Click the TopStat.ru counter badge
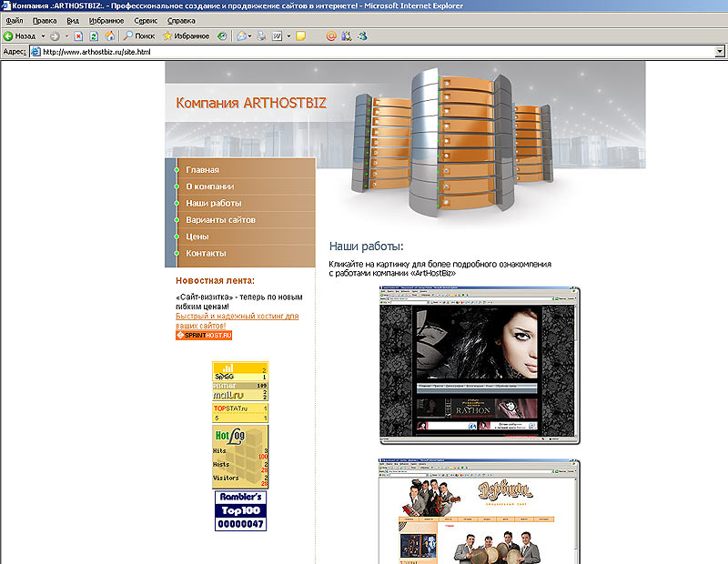The width and height of the screenshot is (728, 564). click(x=240, y=413)
